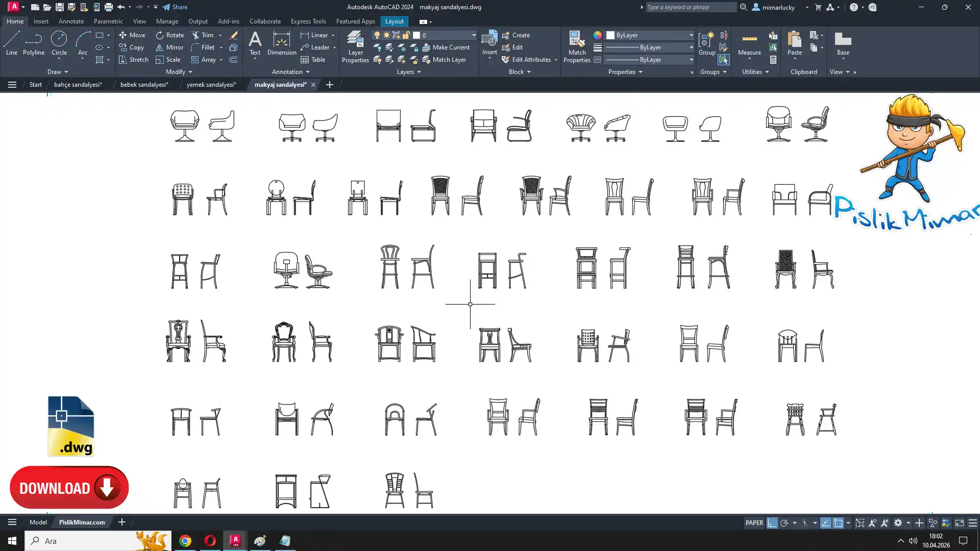980x551 pixels.
Task: Toggle Ortho mode in status bar
Action: pyautogui.click(x=772, y=523)
